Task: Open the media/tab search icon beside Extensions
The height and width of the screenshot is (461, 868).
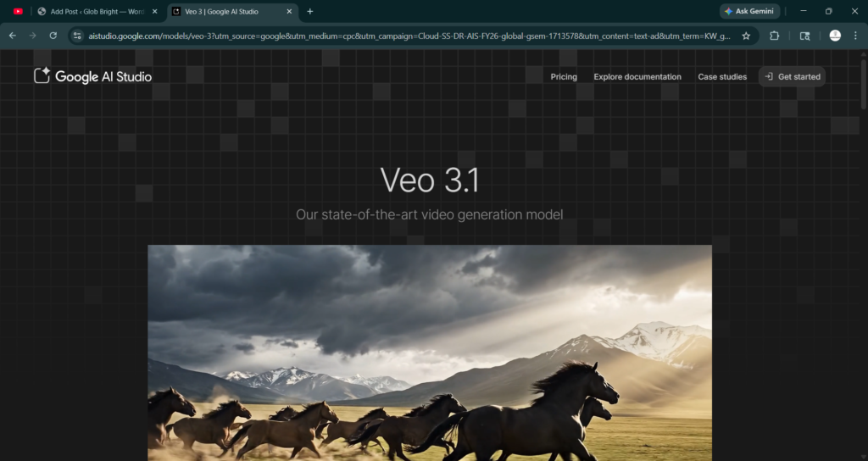Action: click(x=805, y=36)
